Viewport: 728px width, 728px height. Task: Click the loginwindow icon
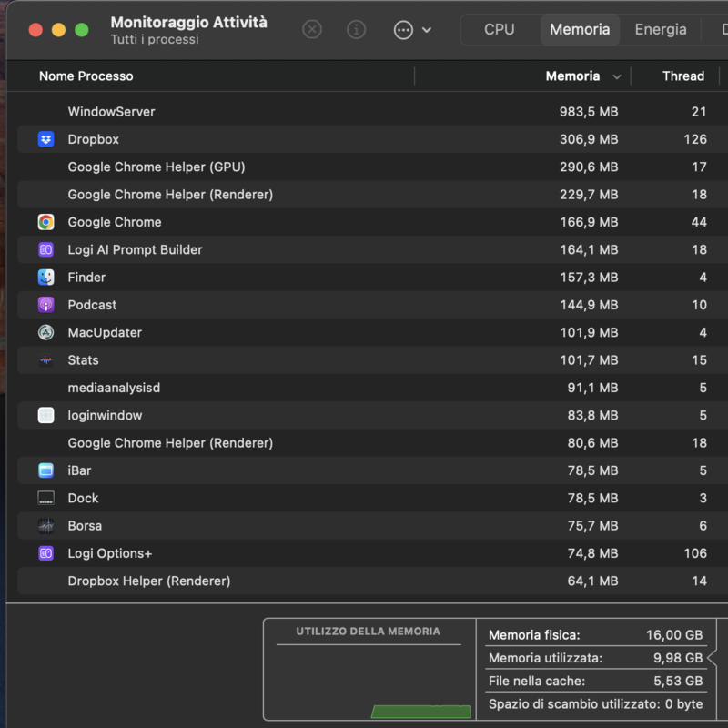(x=46, y=415)
